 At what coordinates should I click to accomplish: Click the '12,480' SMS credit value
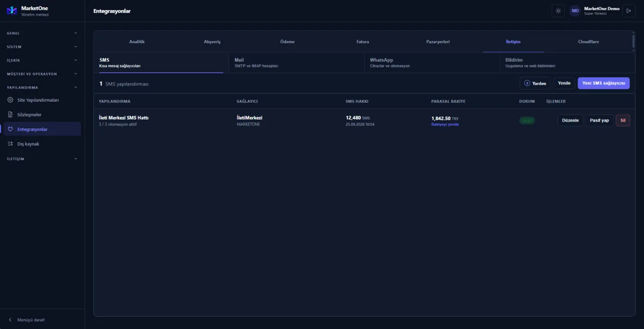pyautogui.click(x=353, y=118)
